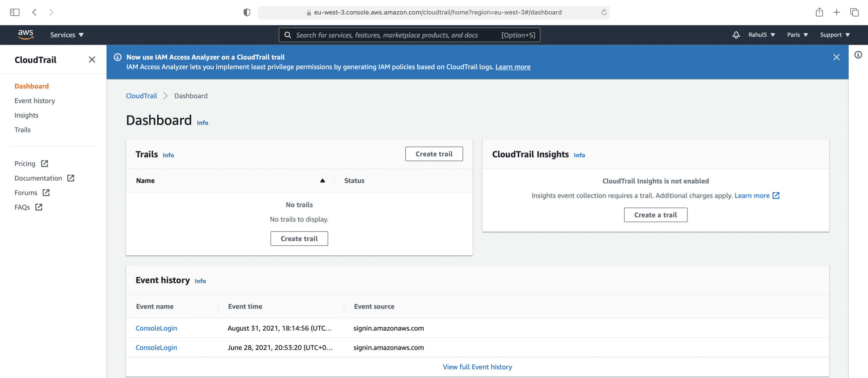Viewport: 868px width, 378px height.
Task: Click Create trail in the Trails panel
Action: (434, 154)
